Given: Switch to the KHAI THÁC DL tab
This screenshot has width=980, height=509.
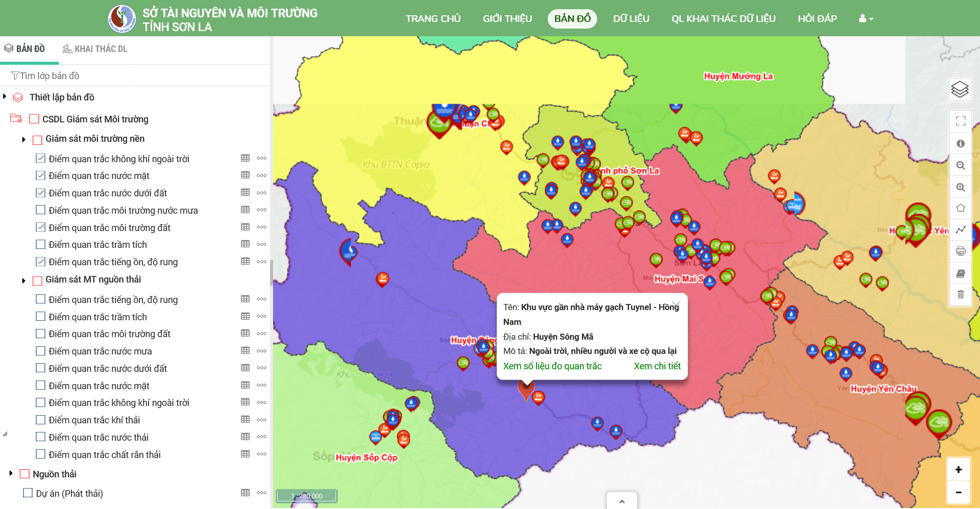Looking at the screenshot, I should pyautogui.click(x=95, y=49).
